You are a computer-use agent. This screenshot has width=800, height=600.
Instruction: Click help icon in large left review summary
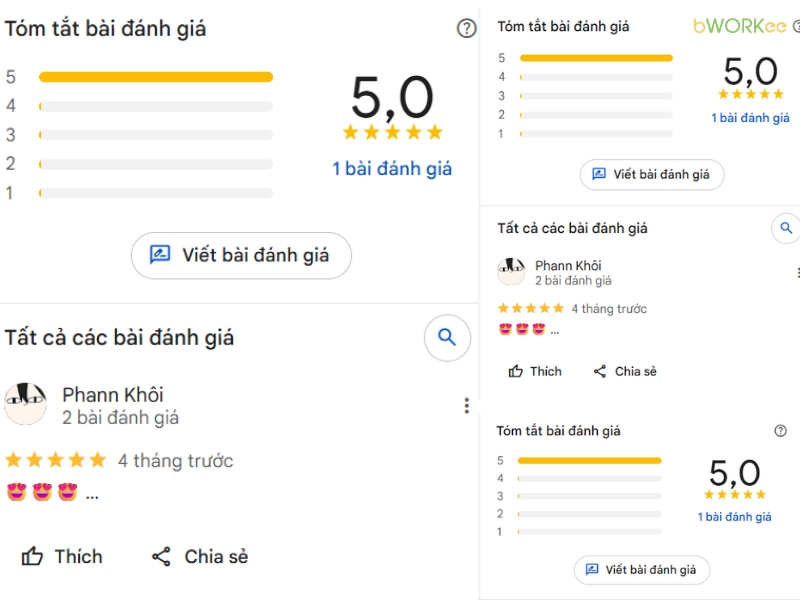point(466,28)
